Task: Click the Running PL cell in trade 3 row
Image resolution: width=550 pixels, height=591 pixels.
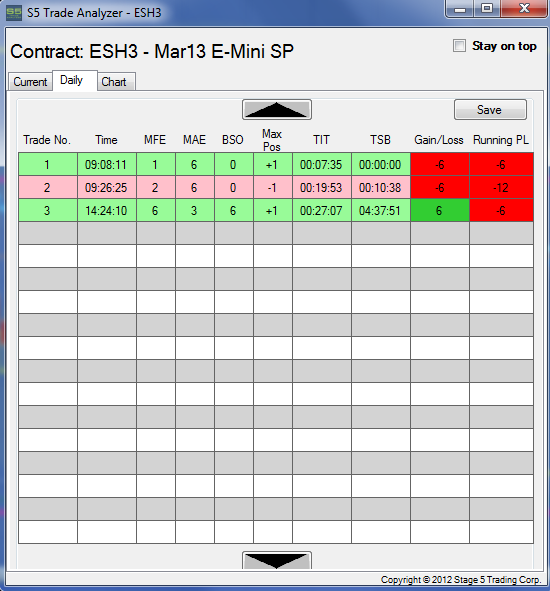Action: pos(501,210)
